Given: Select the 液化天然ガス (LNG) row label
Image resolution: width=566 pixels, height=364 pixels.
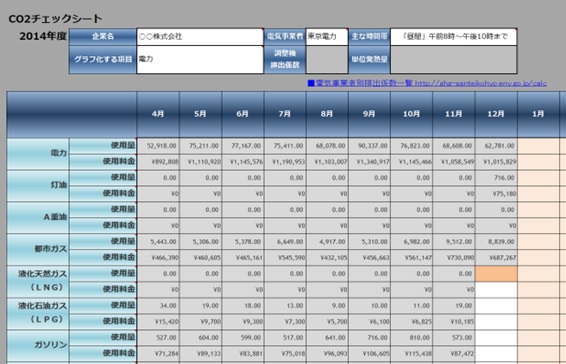Looking at the screenshot, I should click(38, 281).
